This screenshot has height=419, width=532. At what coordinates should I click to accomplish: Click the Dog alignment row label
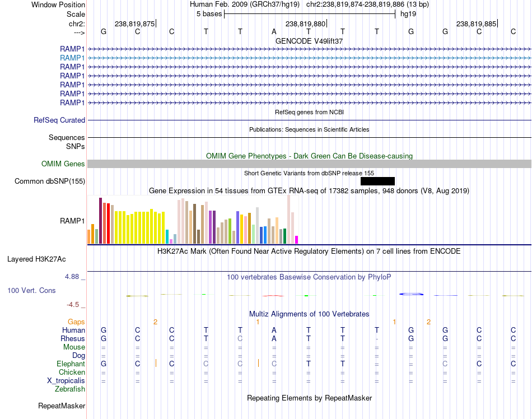click(78, 355)
